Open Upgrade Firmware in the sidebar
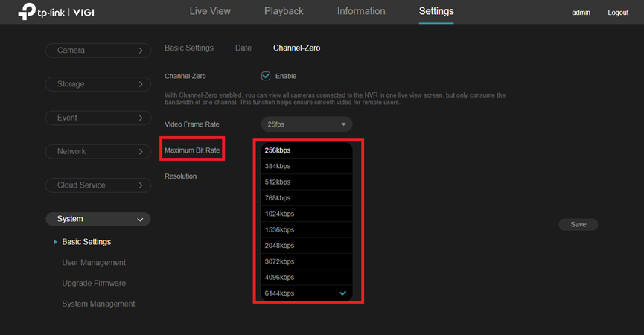Image resolution: width=644 pixels, height=335 pixels. [x=94, y=284]
